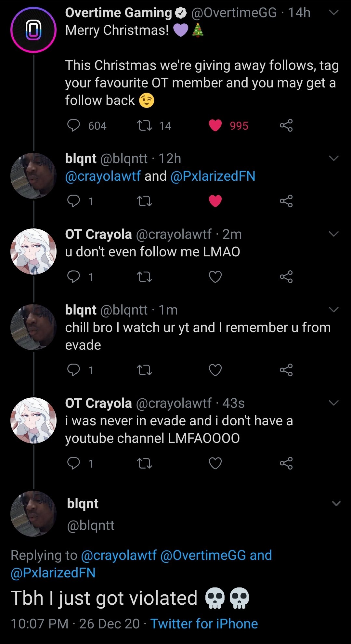Reply to OT Crayola's "never in evade" tweet
Viewport: 351px width, 644px height.
point(73,463)
